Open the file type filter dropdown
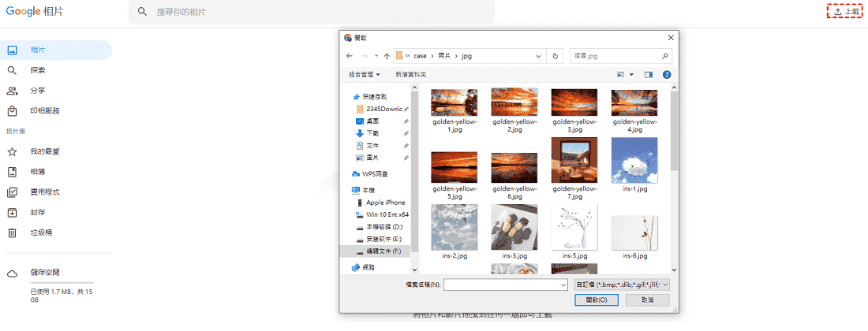Image resolution: width=868 pixels, height=331 pixels. click(622, 285)
